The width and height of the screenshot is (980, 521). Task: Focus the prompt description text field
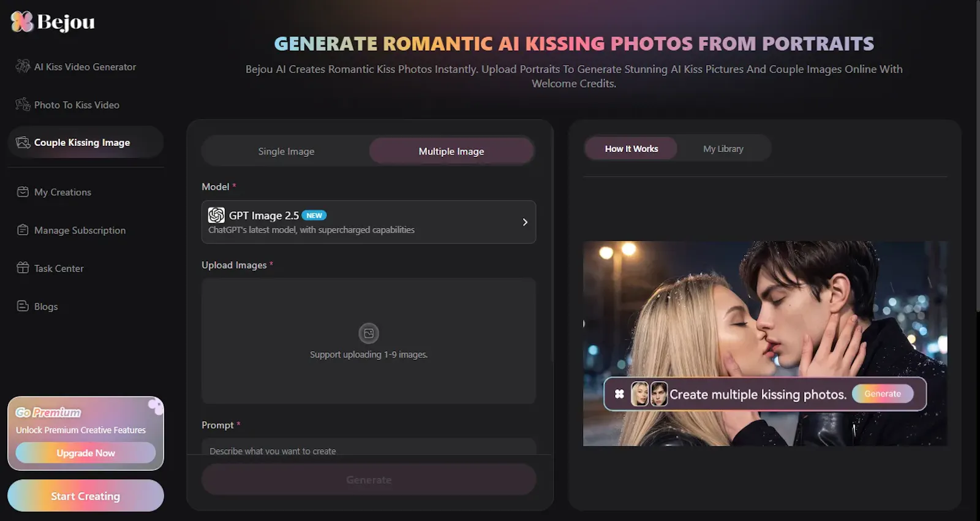(369, 447)
